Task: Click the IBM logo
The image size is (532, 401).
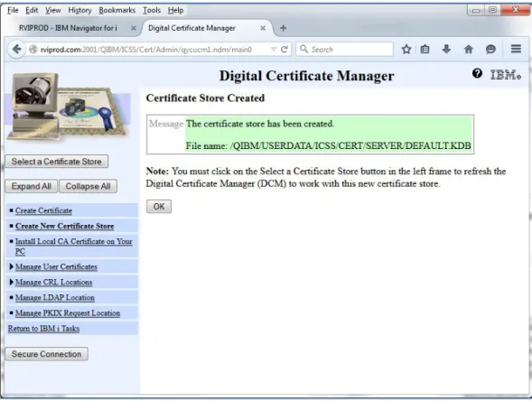Action: coord(506,75)
